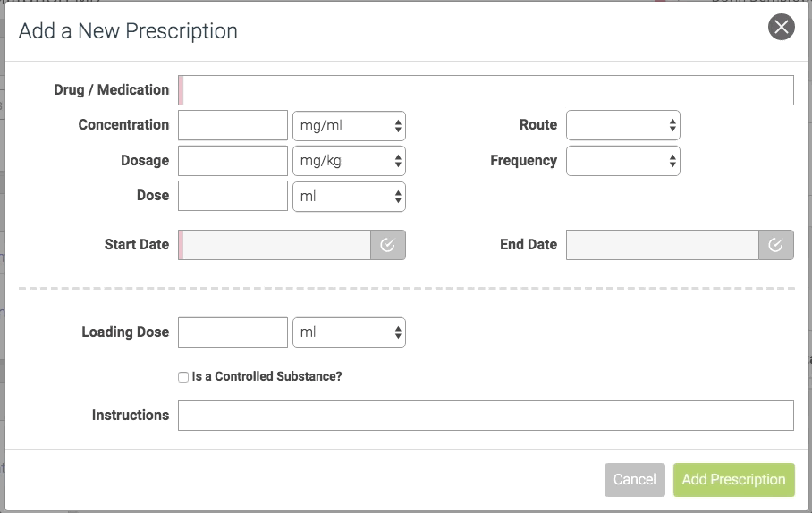812x513 pixels.
Task: Click the Is a Controlled Substance? label
Action: pyautogui.click(x=266, y=376)
